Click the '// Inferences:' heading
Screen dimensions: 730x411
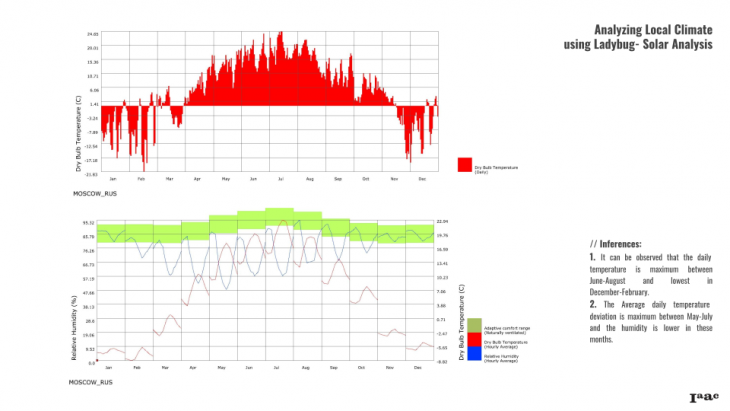point(616,243)
